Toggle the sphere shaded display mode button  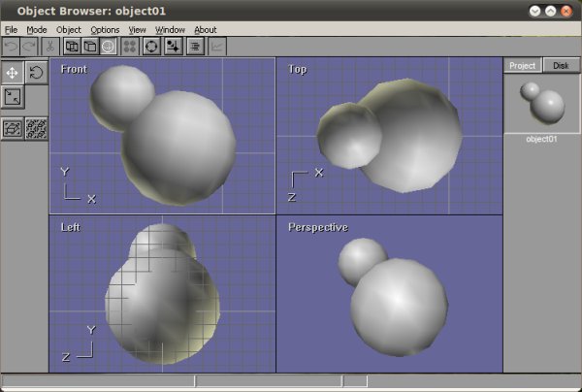pos(109,46)
